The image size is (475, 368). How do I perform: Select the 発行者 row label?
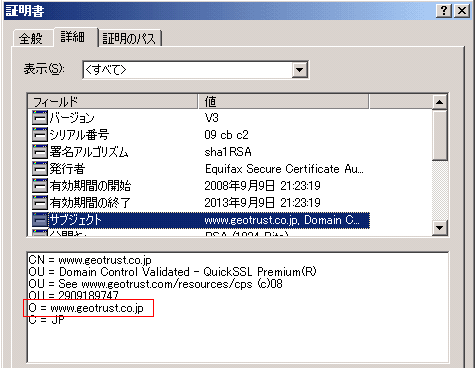tap(67, 169)
